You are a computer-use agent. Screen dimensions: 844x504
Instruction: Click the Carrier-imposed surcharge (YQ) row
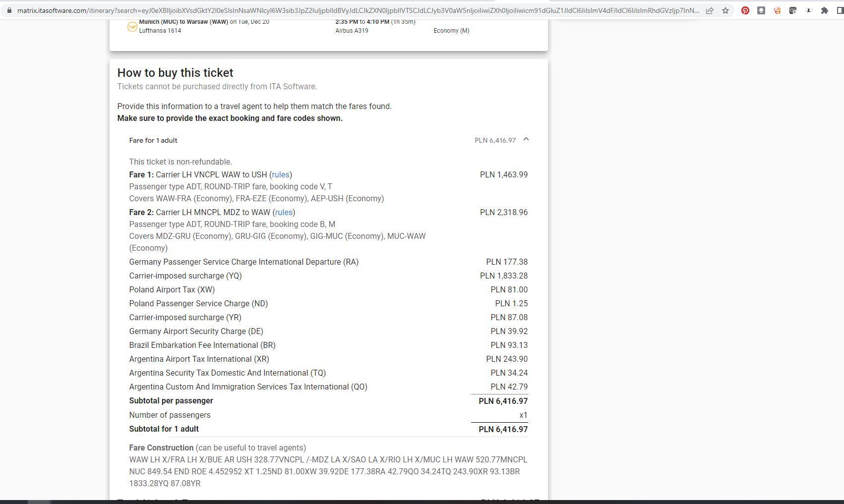coord(185,276)
